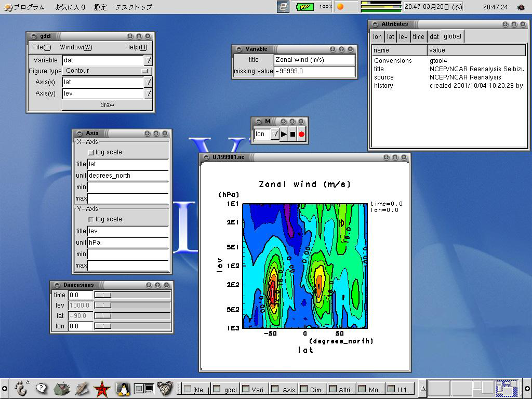Click the red record button

point(301,134)
